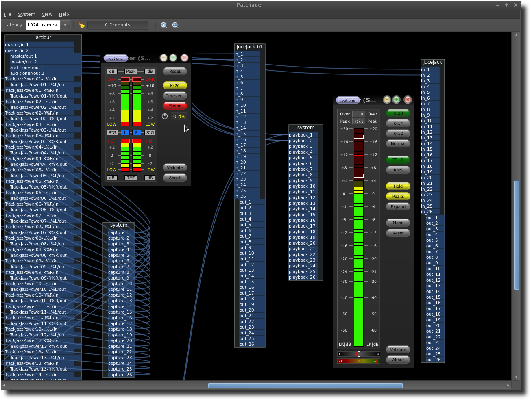The width and height of the screenshot is (532, 401).
Task: Click the clear dropouts broom icon
Action: 82,25
